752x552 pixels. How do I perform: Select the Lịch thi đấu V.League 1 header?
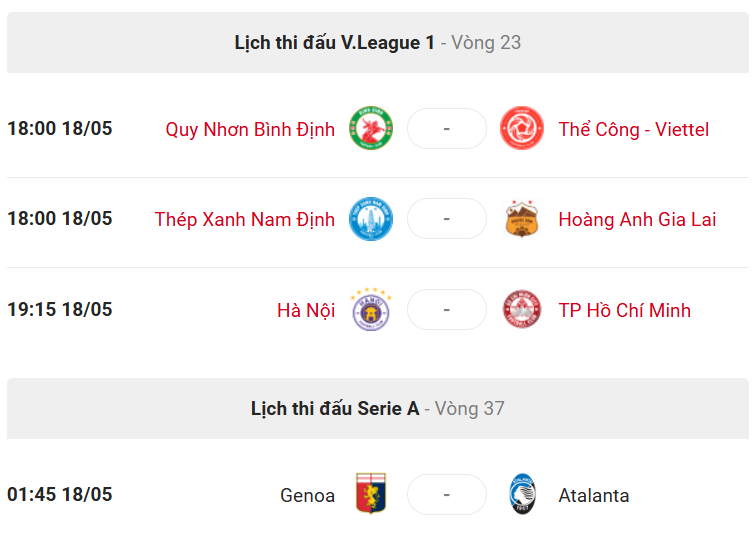tap(377, 43)
